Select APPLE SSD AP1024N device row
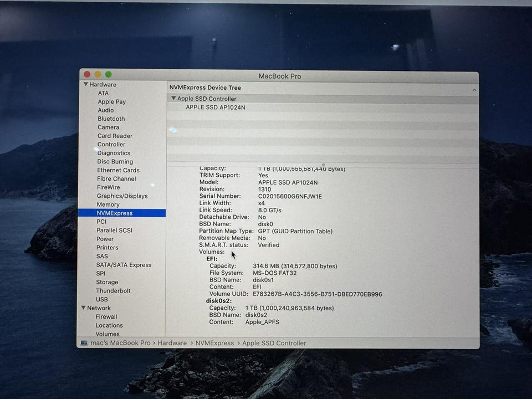Screen dimensions: 532x399 (215, 108)
